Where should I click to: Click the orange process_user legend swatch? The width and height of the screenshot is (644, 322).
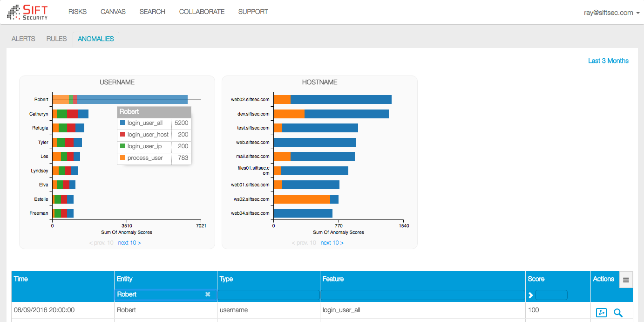pos(122,158)
